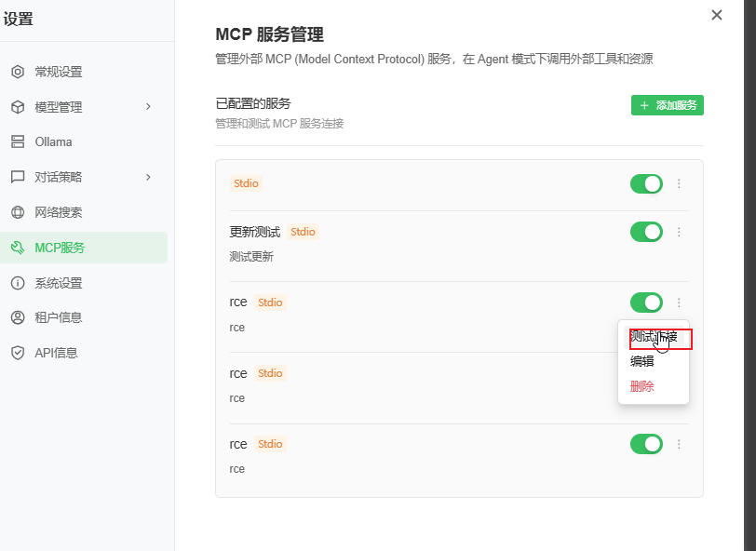Click the 添加服务 button
The height and width of the screenshot is (551, 756).
(x=668, y=105)
